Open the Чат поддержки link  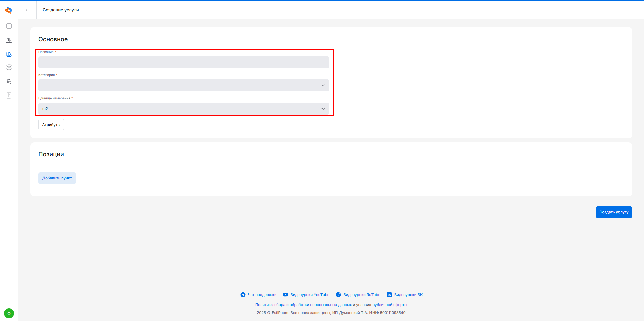pos(262,295)
